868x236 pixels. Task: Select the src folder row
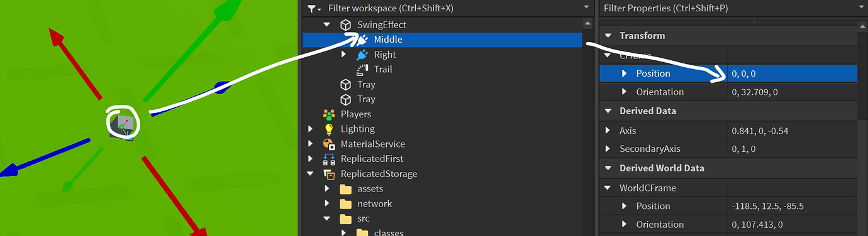[x=442, y=218]
